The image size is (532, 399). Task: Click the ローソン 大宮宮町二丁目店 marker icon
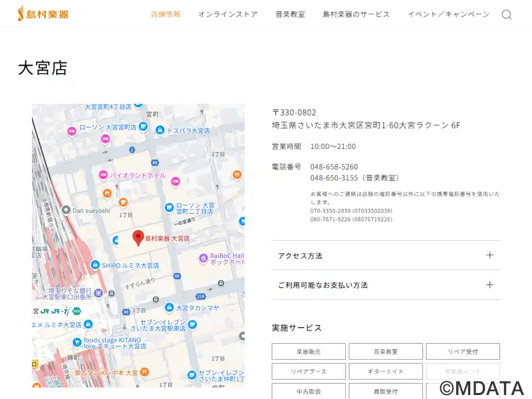[x=169, y=208]
